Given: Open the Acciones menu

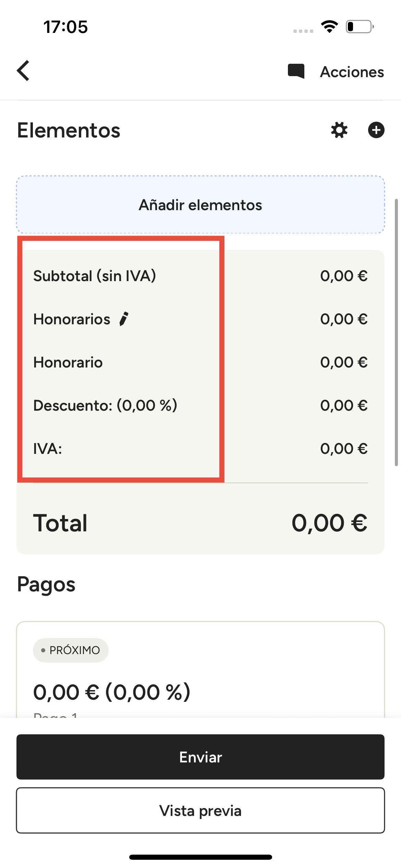Looking at the screenshot, I should coord(352,72).
